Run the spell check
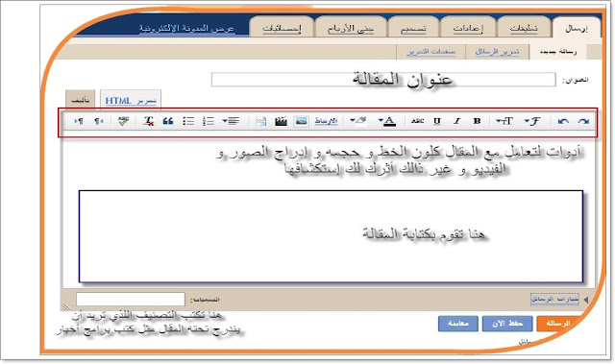 (x=124, y=121)
